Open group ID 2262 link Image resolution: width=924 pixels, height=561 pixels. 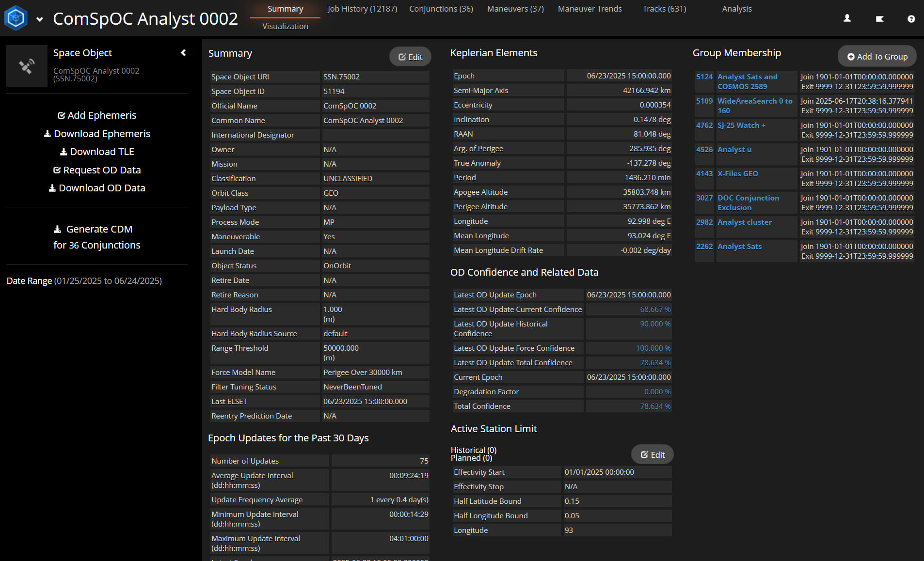704,246
